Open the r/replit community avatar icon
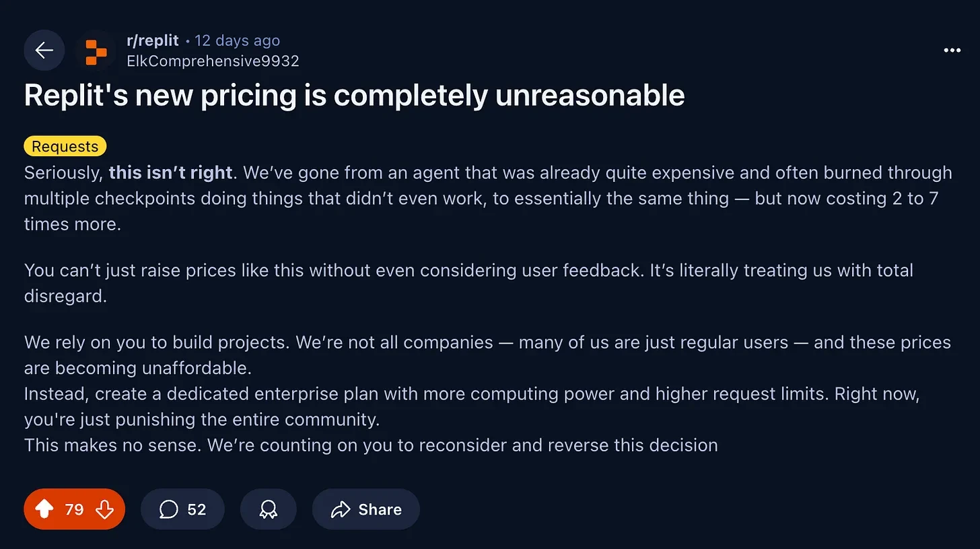Viewport: 980px width, 549px height. (x=96, y=51)
